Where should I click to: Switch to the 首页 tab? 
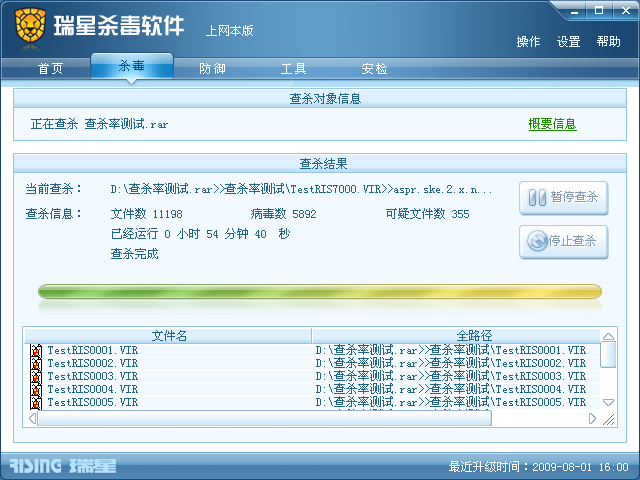(x=50, y=69)
